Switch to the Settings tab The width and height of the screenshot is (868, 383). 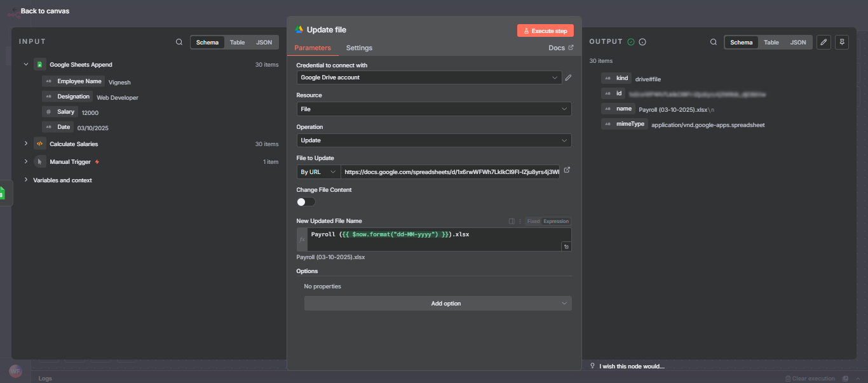[359, 47]
